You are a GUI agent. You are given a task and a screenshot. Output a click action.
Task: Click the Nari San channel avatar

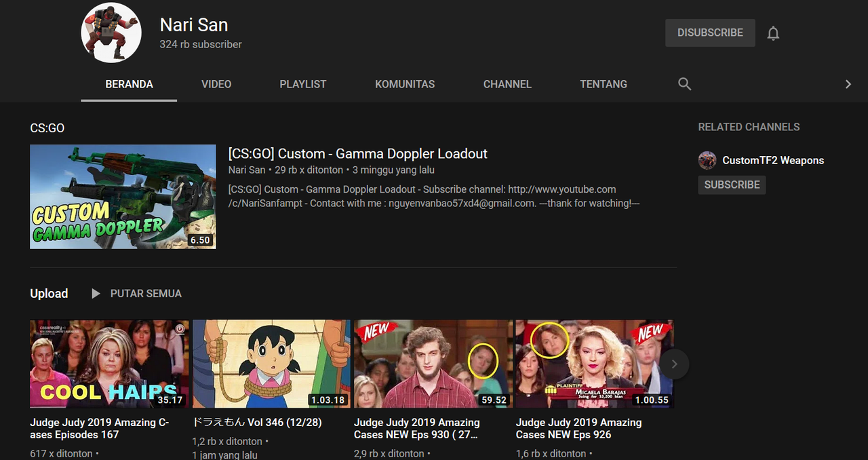tap(111, 33)
